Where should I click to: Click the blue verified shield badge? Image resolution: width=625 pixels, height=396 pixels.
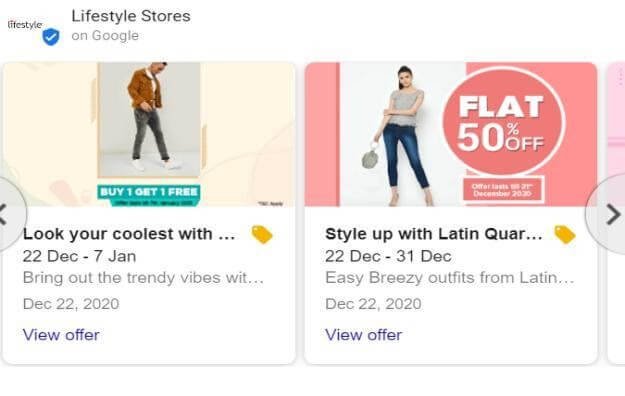[x=51, y=37]
